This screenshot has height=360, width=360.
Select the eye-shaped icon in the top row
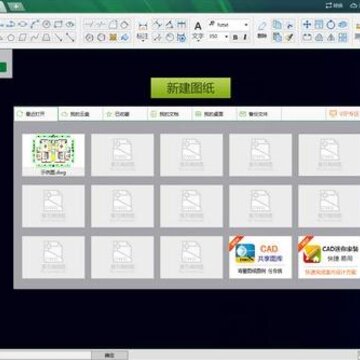70,24
